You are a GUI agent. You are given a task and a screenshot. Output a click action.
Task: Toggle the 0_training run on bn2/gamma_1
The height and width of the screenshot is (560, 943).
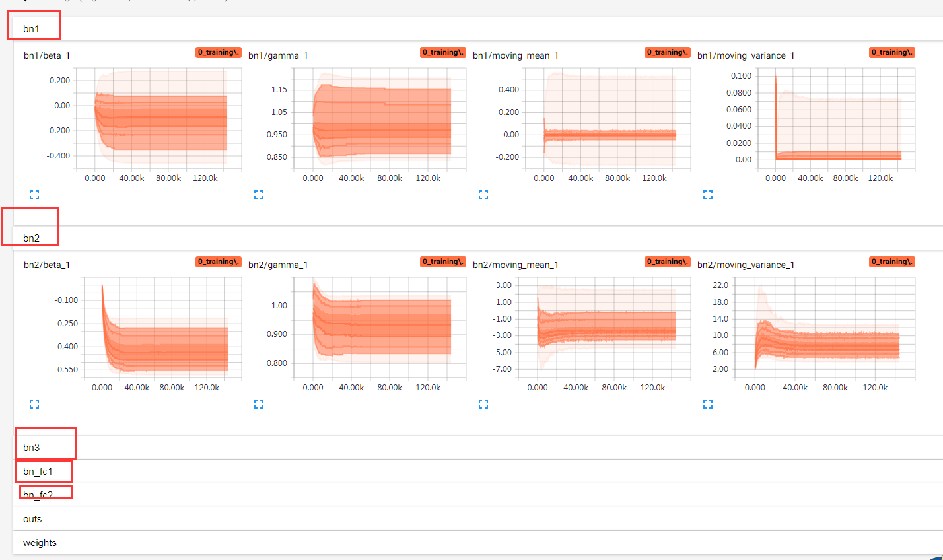(x=442, y=261)
